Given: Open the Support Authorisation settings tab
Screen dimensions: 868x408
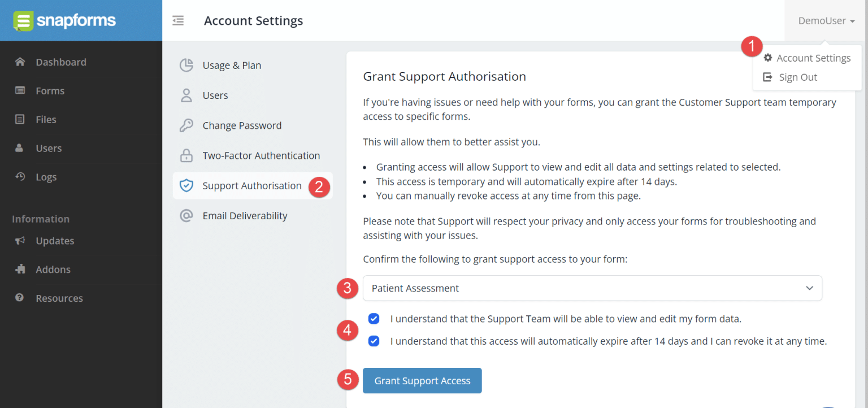Looking at the screenshot, I should click(x=251, y=185).
